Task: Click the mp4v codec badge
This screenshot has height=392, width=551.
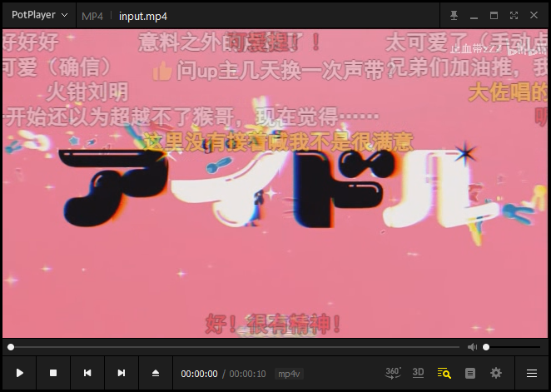Action: [x=289, y=374]
